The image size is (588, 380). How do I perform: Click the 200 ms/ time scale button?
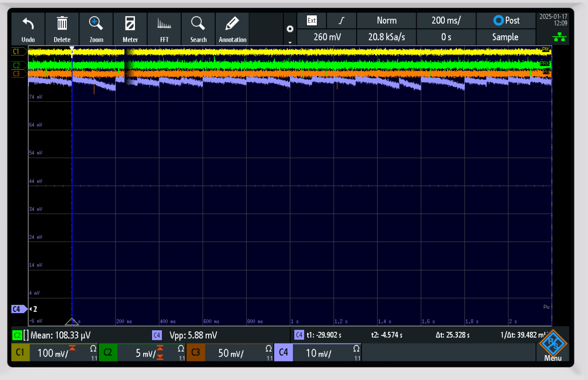(446, 20)
